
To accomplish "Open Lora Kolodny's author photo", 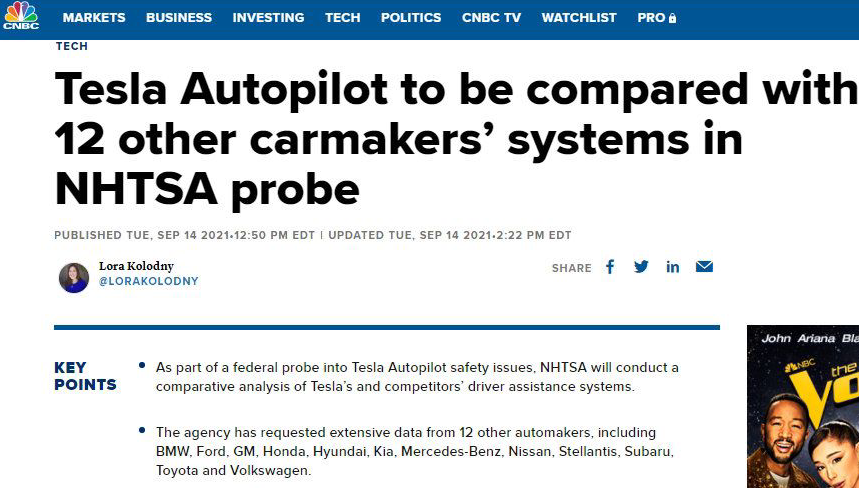I will pos(74,278).
